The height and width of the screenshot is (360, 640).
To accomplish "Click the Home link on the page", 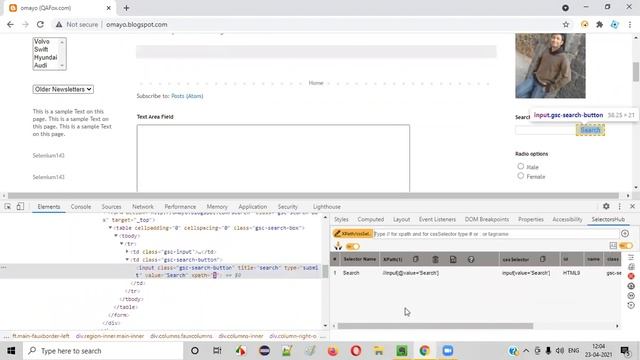I will pyautogui.click(x=316, y=83).
